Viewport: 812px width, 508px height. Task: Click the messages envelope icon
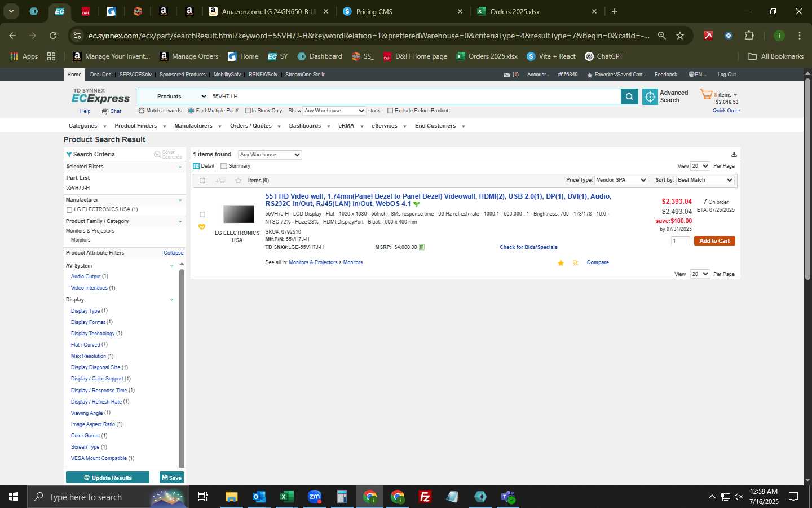(x=507, y=75)
